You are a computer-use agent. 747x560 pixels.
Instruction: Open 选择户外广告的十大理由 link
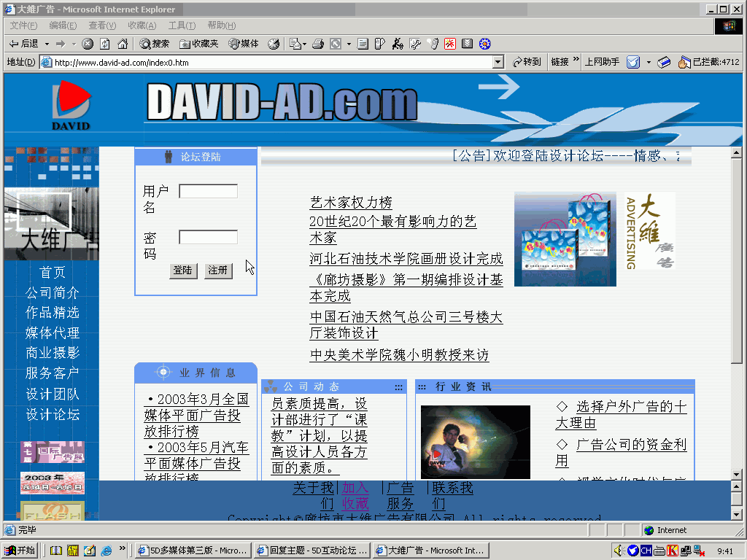[x=622, y=414]
